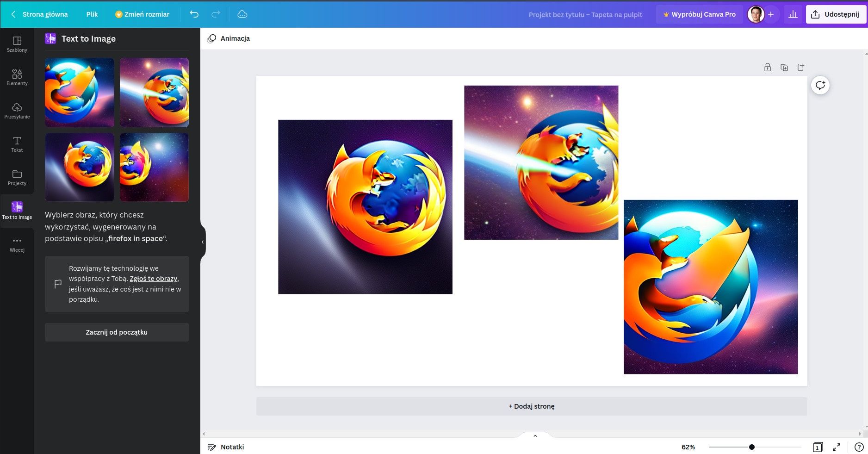Open Zmień rozmiar resize option
Screen dimensions: 868x454
point(142,14)
